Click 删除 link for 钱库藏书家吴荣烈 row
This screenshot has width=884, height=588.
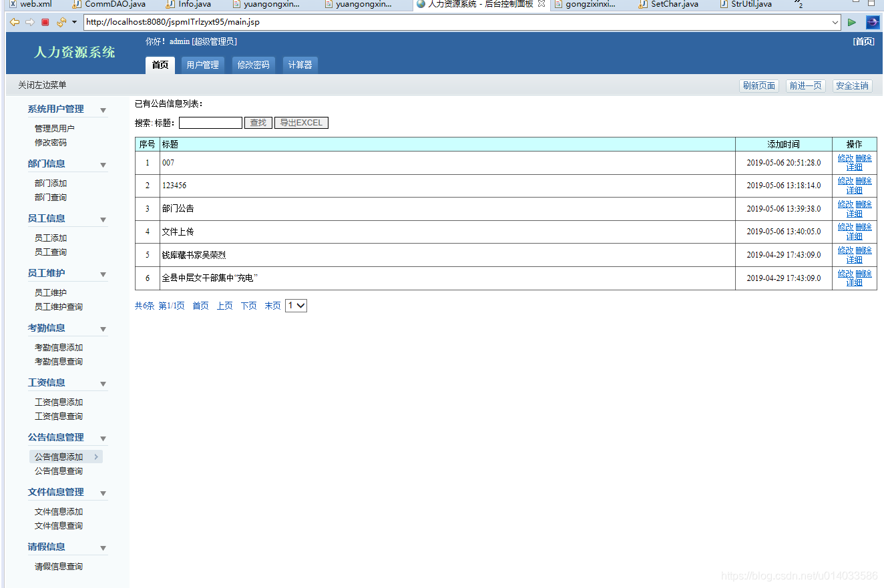pos(864,251)
